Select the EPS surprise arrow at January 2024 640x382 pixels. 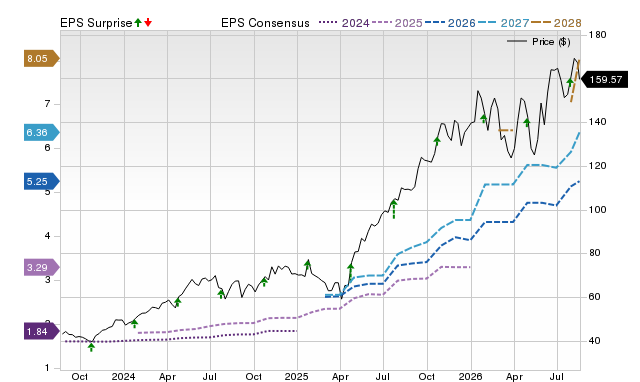(x=134, y=324)
